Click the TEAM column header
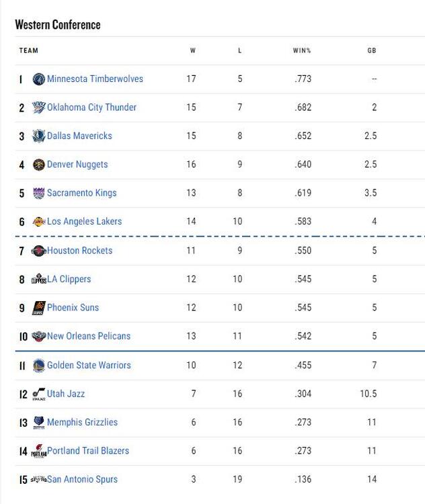 coord(29,51)
